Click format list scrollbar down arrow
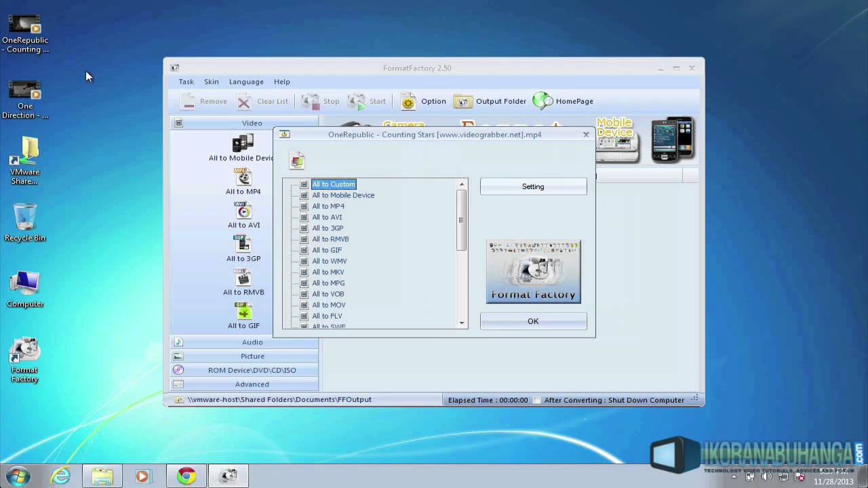868x488 pixels. click(x=462, y=323)
